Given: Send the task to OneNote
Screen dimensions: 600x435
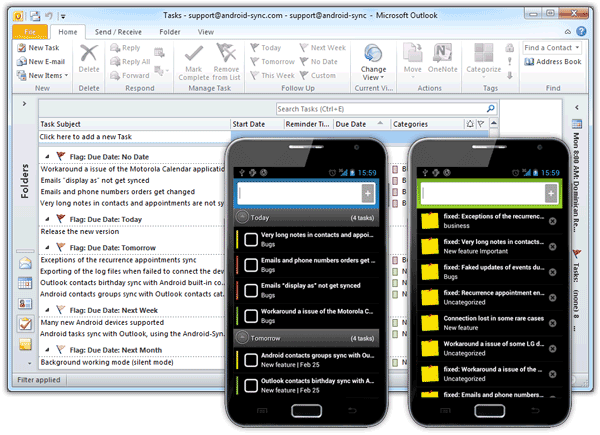Looking at the screenshot, I should (442, 58).
